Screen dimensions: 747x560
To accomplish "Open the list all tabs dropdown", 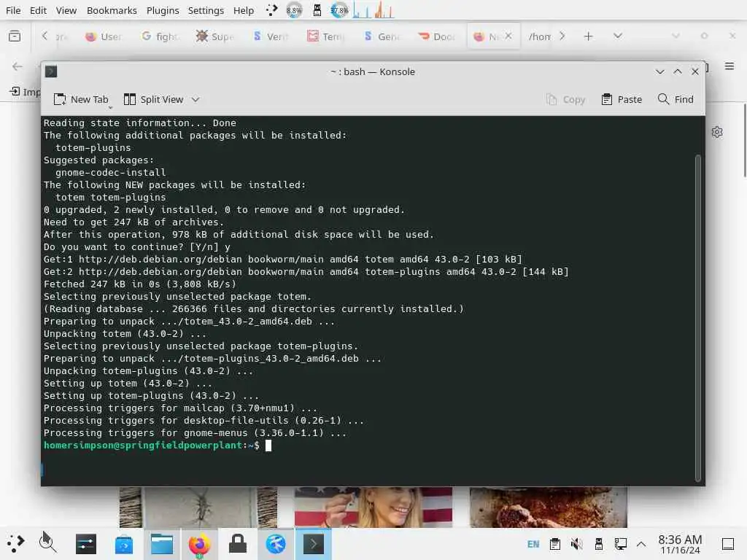I will click(x=618, y=36).
